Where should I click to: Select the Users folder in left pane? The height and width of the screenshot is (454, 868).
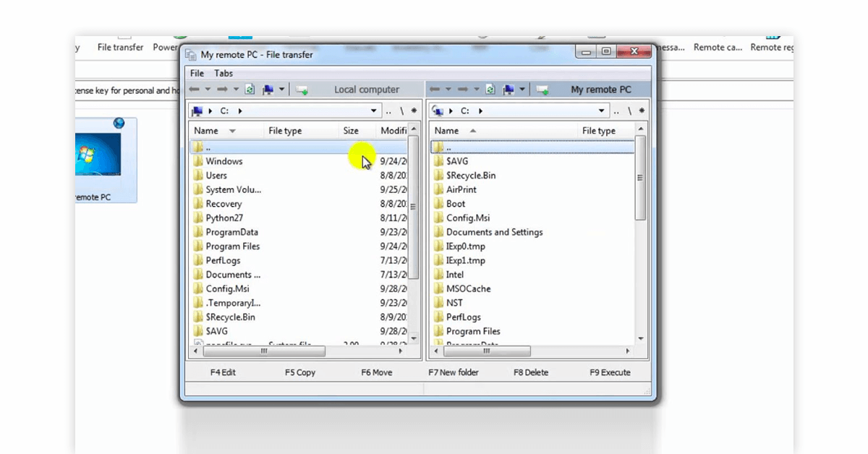click(216, 176)
